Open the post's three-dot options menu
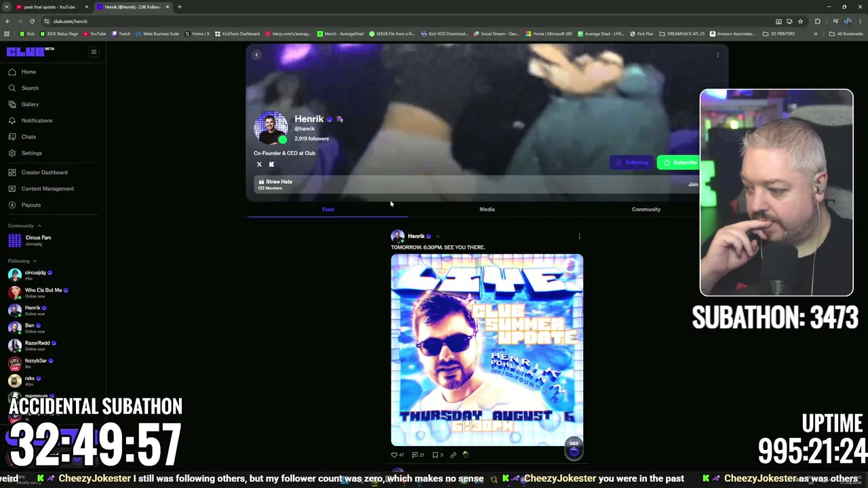The width and height of the screenshot is (868, 488). pos(579,237)
